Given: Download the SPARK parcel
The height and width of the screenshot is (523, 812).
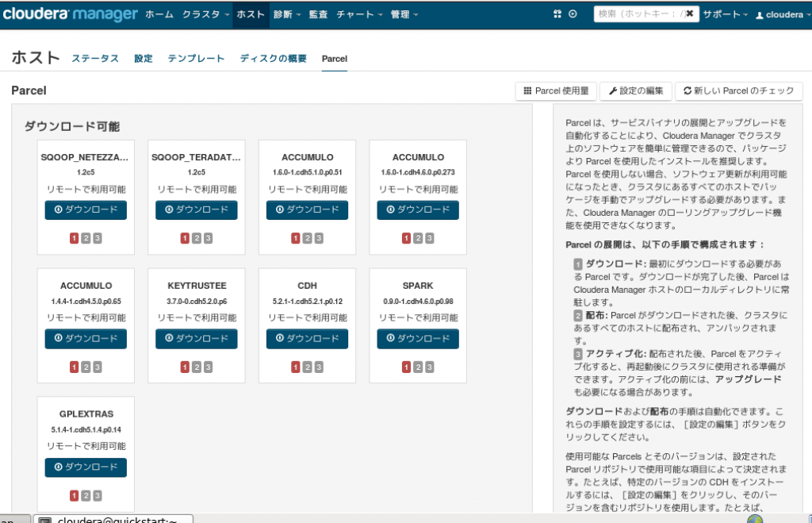Looking at the screenshot, I should [x=418, y=339].
